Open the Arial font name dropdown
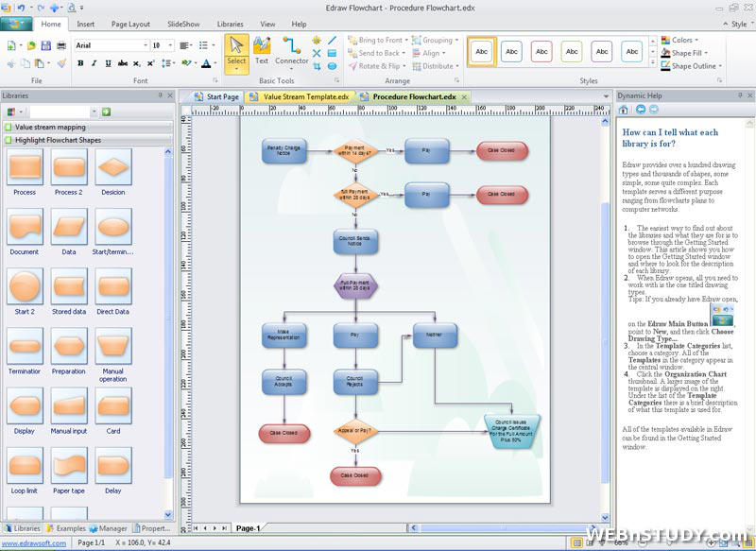The image size is (756, 551). [146, 45]
